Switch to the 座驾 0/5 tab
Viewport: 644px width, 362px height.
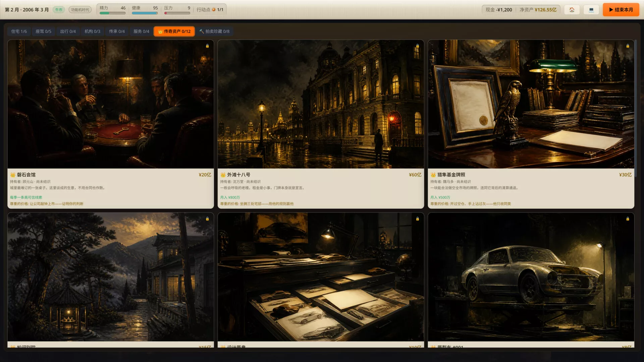[44, 31]
